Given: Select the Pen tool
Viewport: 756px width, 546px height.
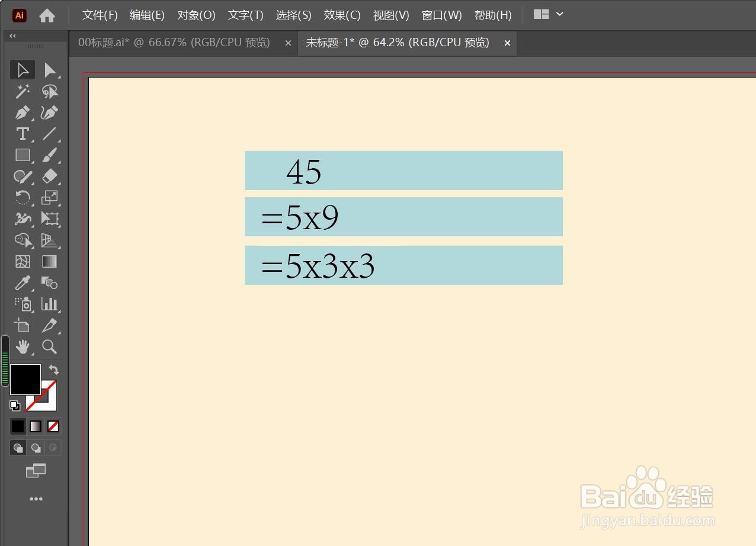Looking at the screenshot, I should (x=23, y=113).
